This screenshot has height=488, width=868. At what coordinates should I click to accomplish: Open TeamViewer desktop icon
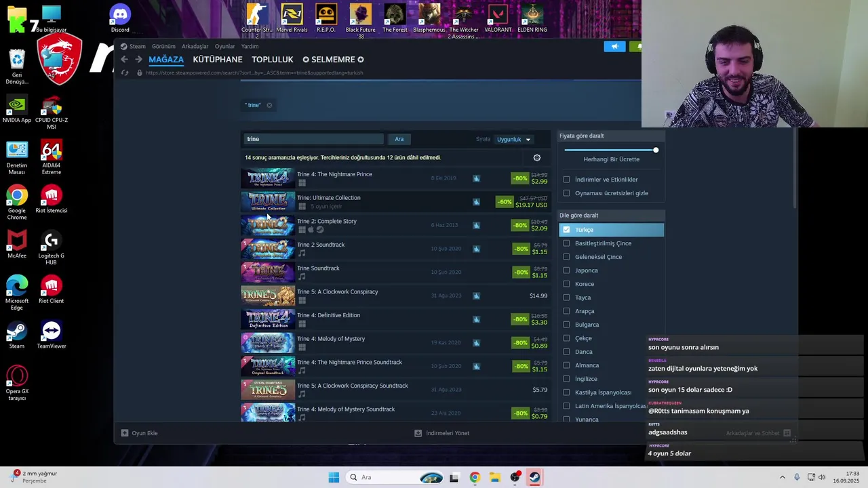pyautogui.click(x=52, y=335)
